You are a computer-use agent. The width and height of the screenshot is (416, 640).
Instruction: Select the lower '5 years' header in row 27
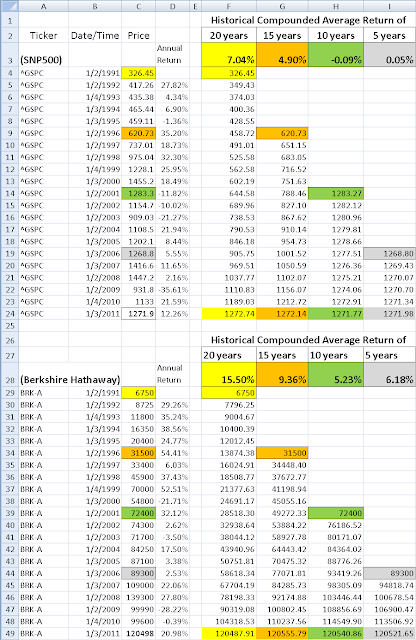(389, 355)
